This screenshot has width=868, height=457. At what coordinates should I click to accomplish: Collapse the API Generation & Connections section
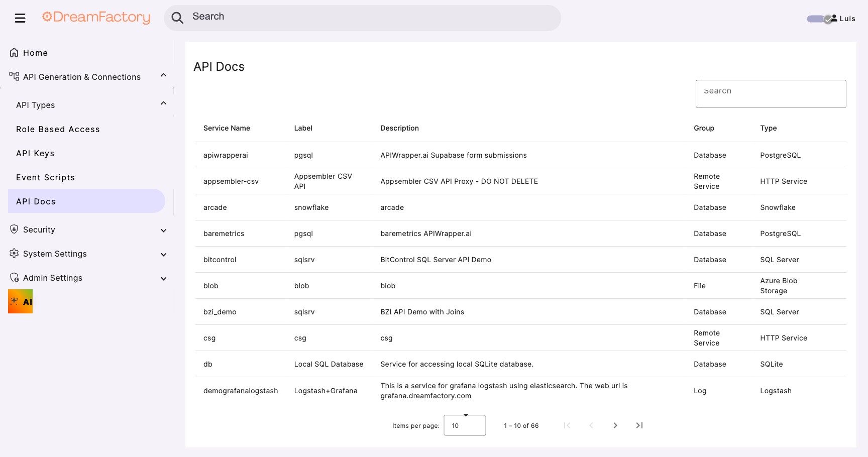(x=163, y=74)
